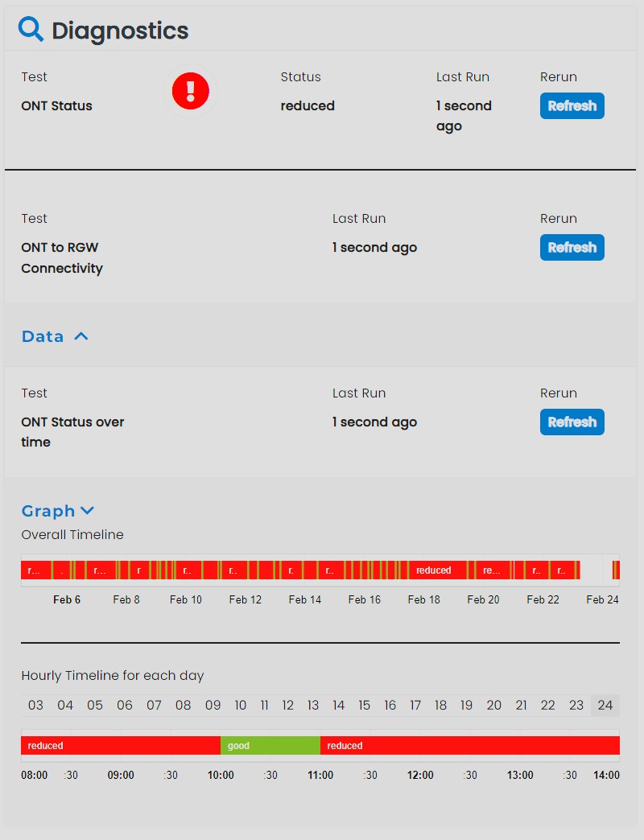Click the Diagnostics magnifying glass icon
The width and height of the screenshot is (644, 840).
[31, 30]
